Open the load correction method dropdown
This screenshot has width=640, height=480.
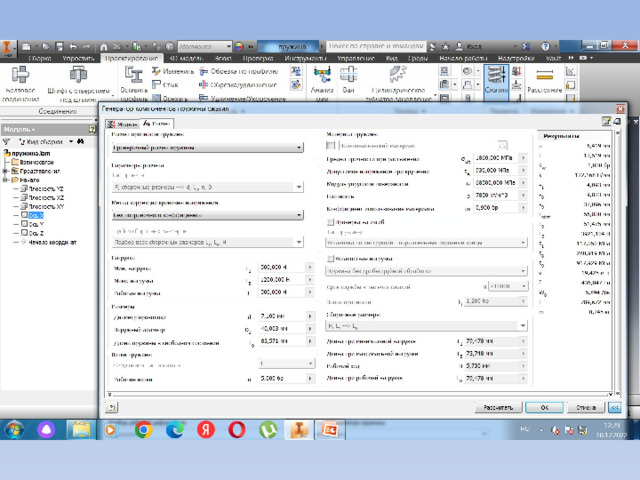coord(206,214)
